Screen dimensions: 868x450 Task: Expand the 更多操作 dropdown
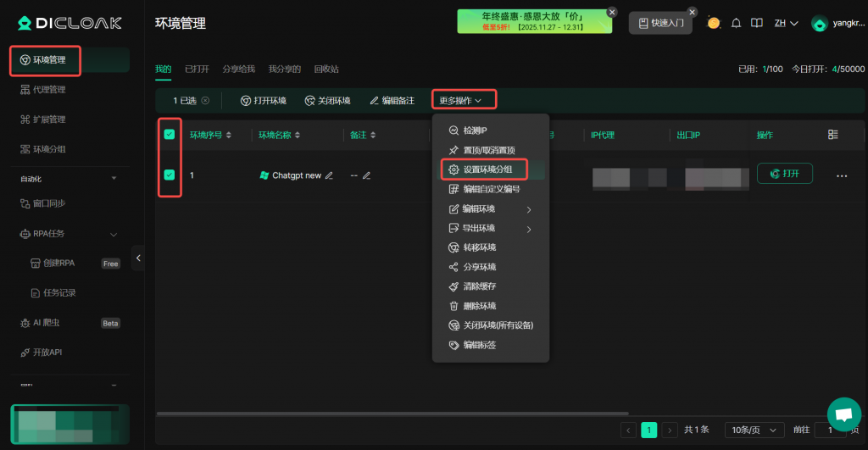(x=461, y=100)
